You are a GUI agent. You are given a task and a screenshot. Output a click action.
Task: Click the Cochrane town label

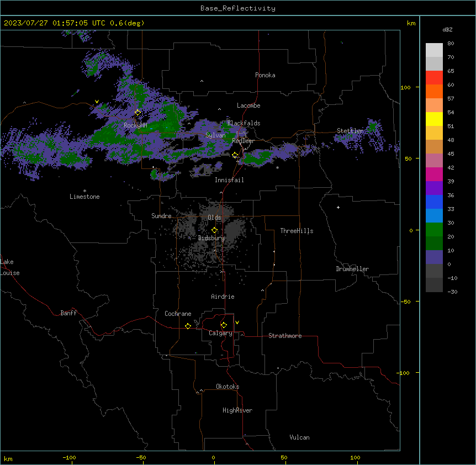pos(178,314)
